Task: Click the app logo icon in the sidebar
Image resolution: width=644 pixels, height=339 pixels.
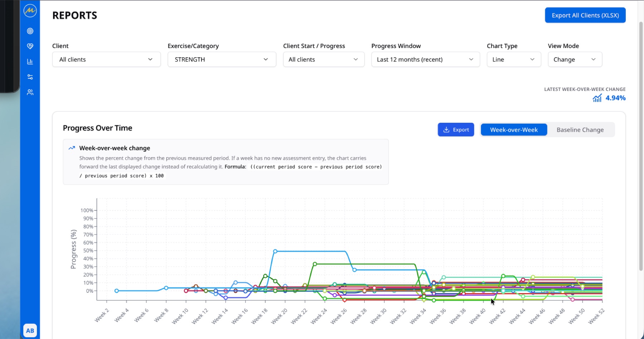Action: [x=30, y=11]
